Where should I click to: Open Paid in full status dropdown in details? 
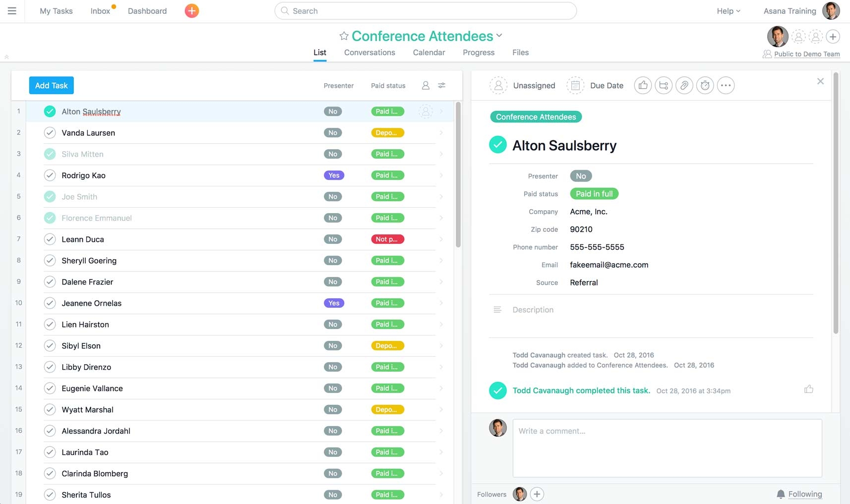[x=594, y=194]
